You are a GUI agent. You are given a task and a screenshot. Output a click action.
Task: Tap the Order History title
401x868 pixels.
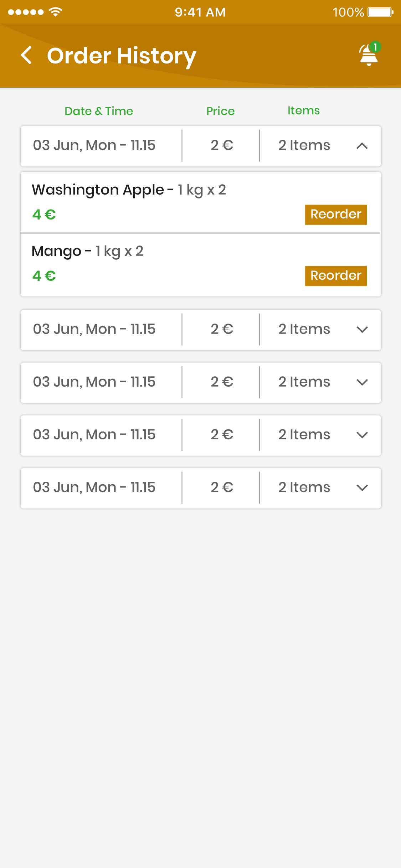[122, 56]
